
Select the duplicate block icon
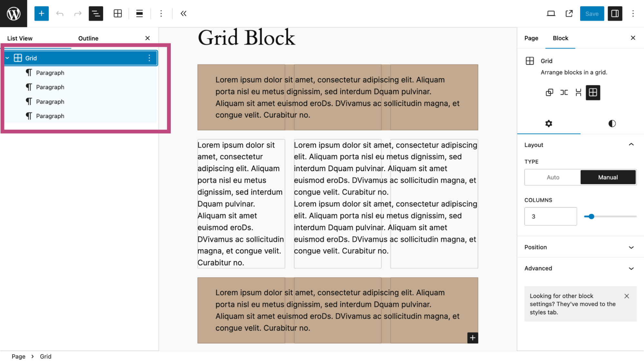coord(549,92)
